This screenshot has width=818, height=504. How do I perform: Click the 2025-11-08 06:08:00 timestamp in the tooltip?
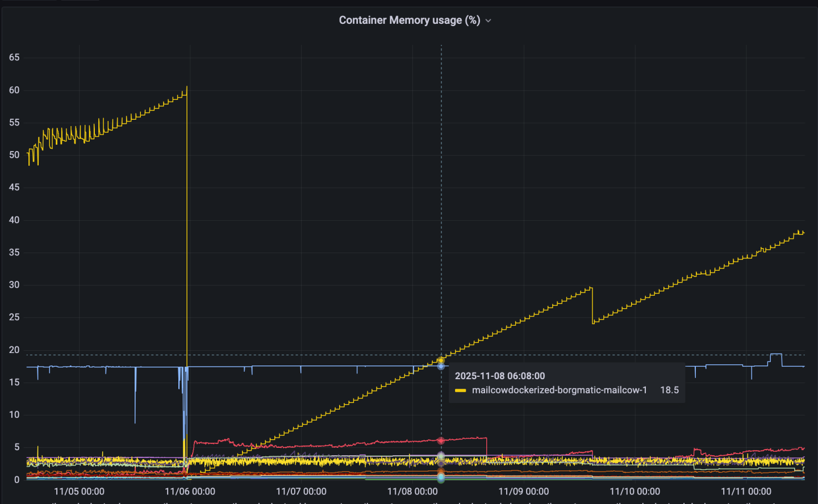coord(498,376)
